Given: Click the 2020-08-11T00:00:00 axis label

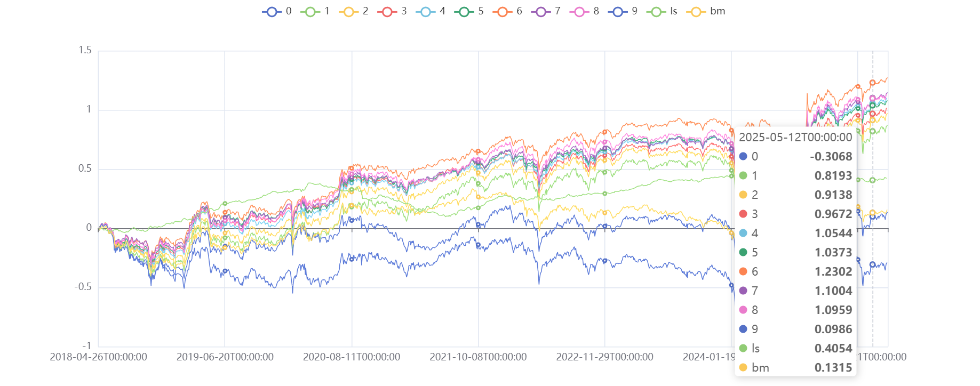Looking at the screenshot, I should pos(352,357).
